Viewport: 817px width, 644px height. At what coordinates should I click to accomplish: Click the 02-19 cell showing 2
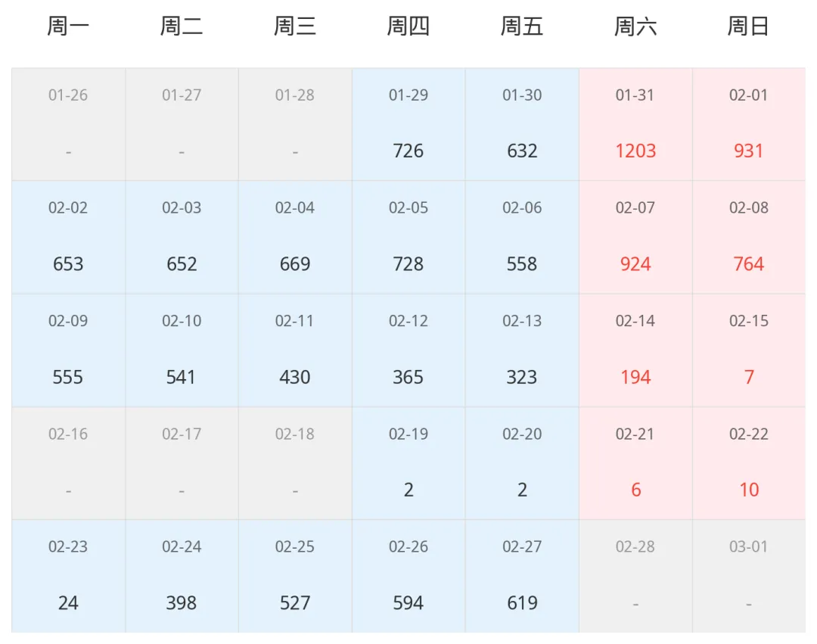(408, 463)
